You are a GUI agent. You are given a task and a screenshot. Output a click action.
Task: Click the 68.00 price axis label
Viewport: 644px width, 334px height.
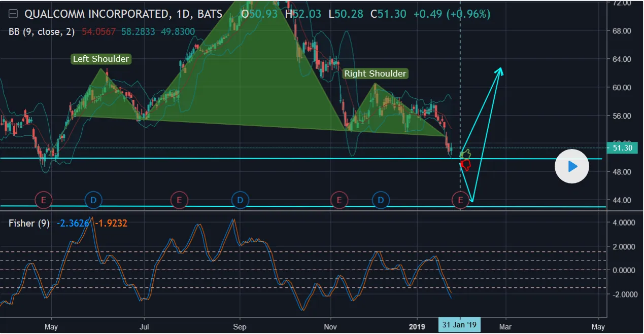pos(622,31)
